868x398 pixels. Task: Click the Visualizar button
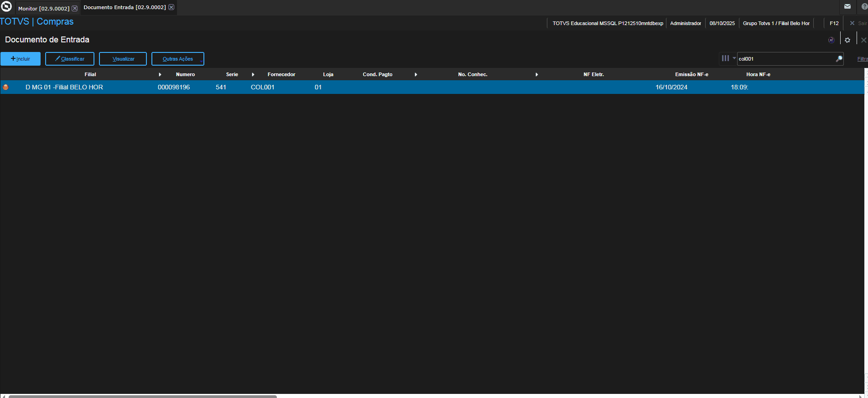(x=123, y=59)
